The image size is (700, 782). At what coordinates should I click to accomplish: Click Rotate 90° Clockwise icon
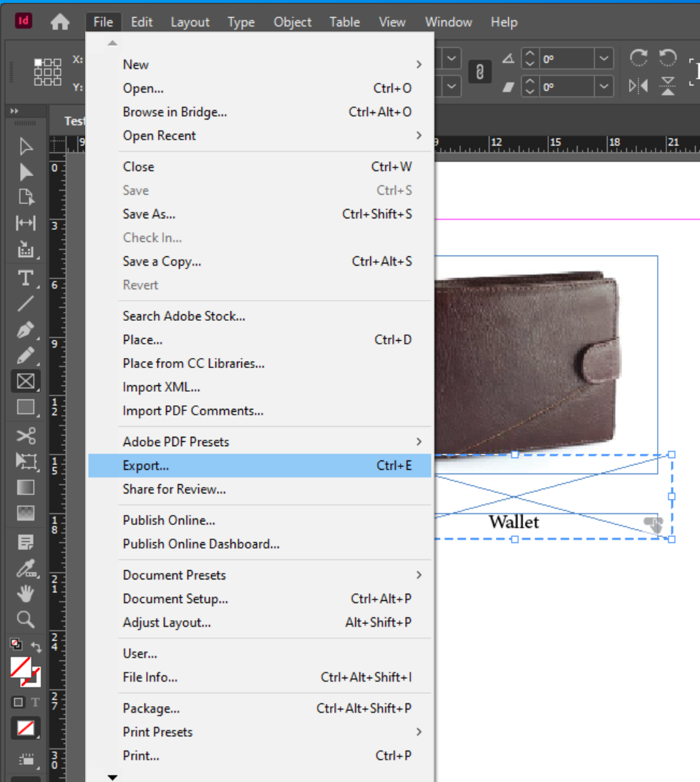tap(638, 58)
